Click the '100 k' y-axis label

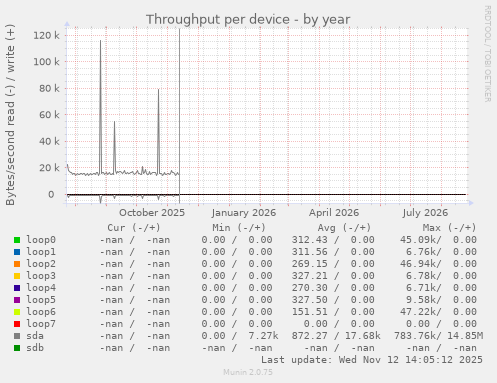46,62
